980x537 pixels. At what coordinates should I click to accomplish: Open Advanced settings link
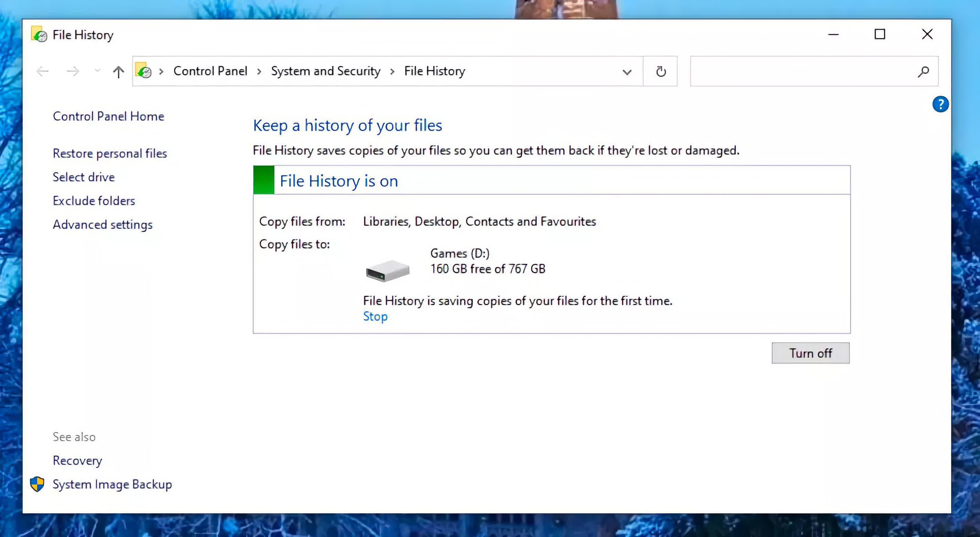point(103,225)
